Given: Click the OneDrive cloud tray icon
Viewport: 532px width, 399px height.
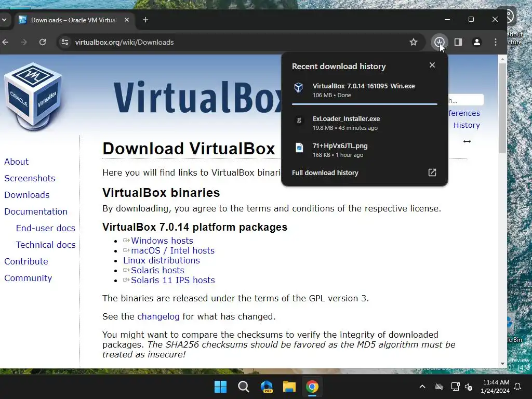Looking at the screenshot, I should [439, 387].
